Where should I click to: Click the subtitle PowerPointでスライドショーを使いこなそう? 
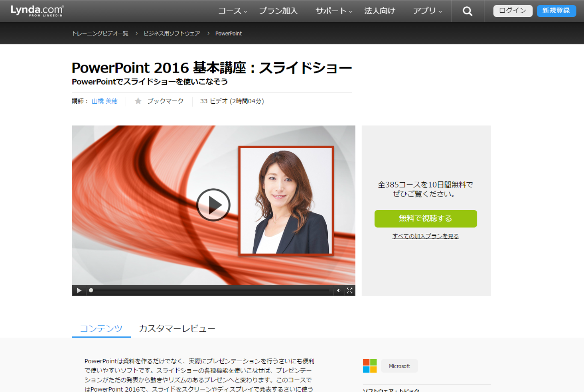(x=150, y=82)
